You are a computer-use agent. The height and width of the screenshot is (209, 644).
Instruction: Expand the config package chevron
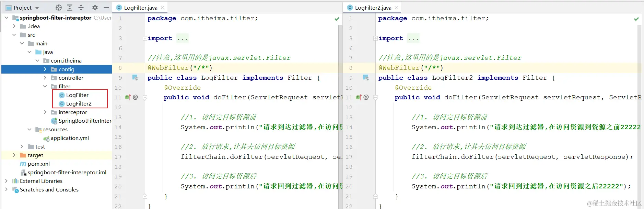(x=45, y=69)
